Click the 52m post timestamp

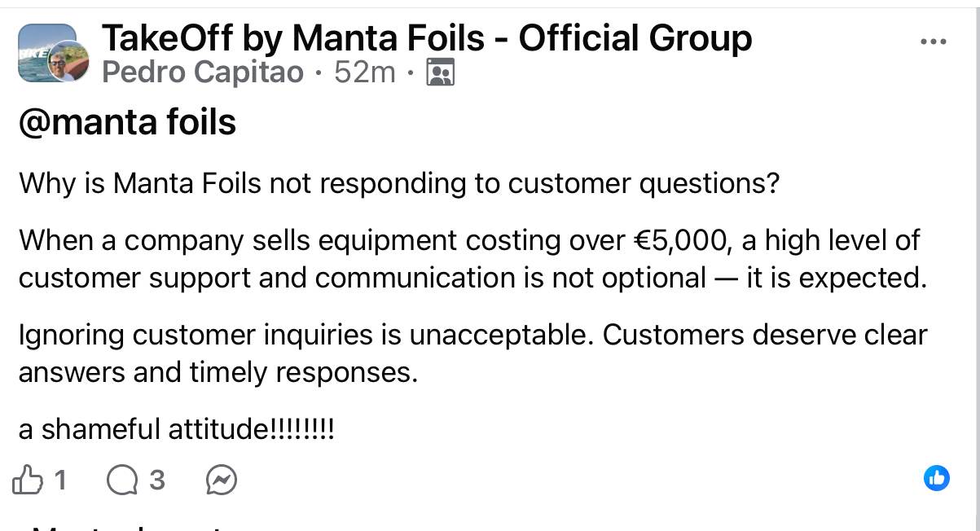point(364,73)
